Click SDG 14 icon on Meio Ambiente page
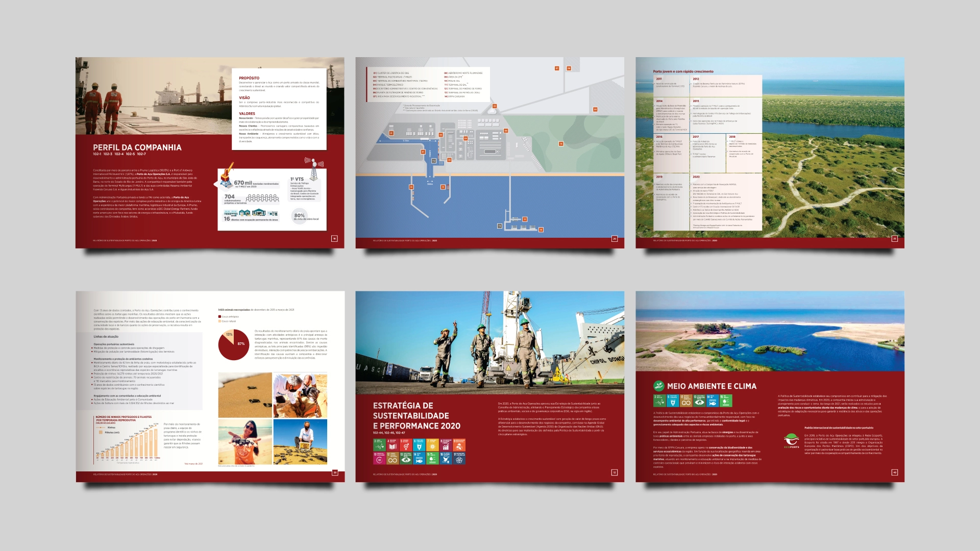 [x=713, y=400]
